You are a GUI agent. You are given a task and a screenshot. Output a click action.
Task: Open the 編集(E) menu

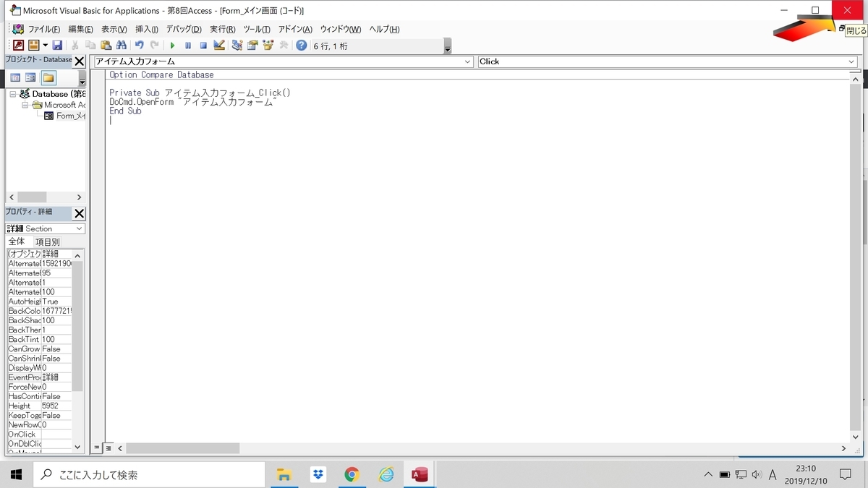(x=80, y=29)
